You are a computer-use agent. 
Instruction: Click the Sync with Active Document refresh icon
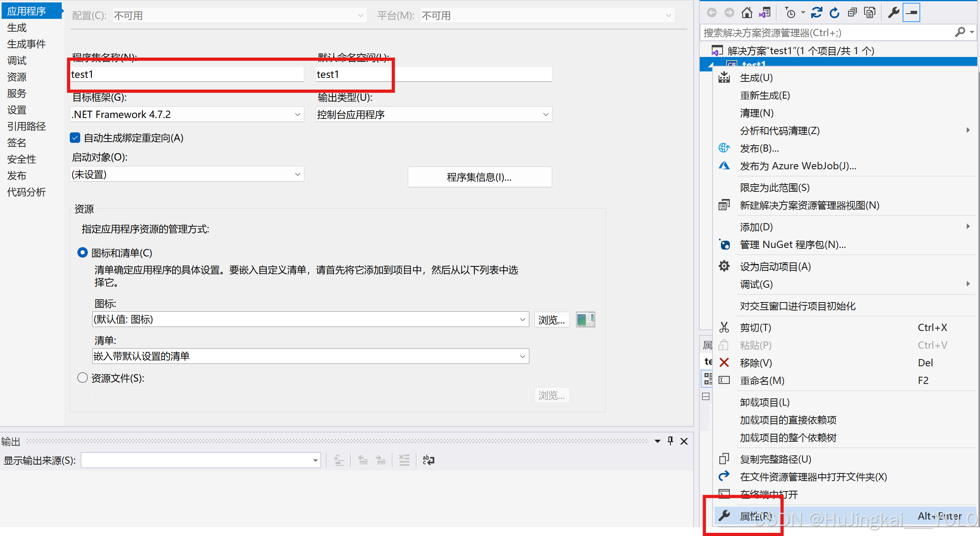click(817, 13)
